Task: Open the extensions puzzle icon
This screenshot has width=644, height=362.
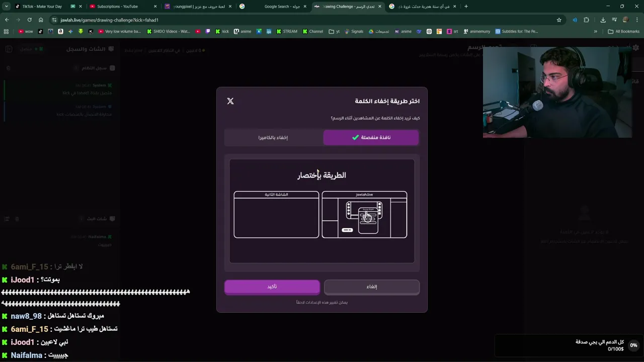Action: click(586, 20)
